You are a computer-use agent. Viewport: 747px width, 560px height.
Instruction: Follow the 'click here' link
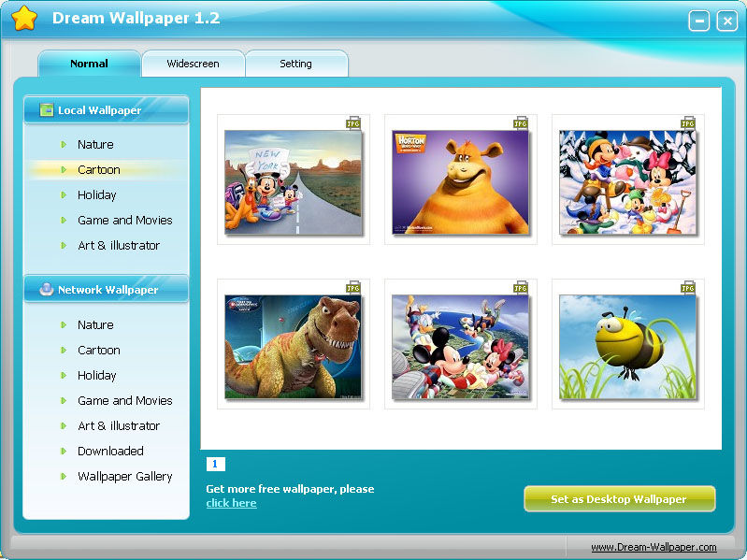232,503
